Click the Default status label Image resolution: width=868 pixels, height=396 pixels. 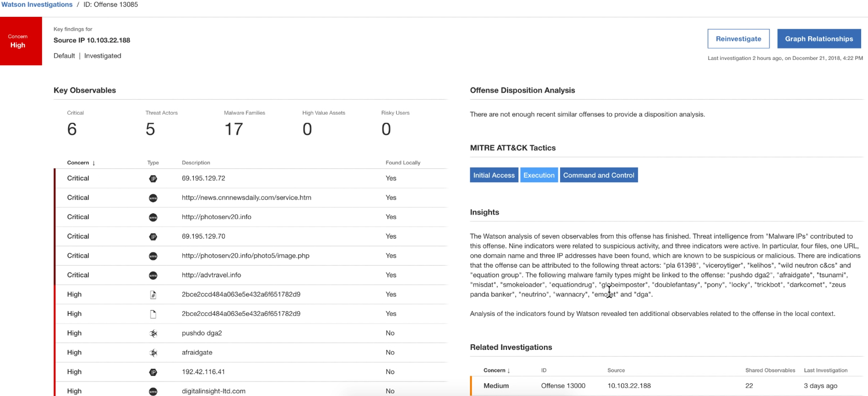coord(64,56)
